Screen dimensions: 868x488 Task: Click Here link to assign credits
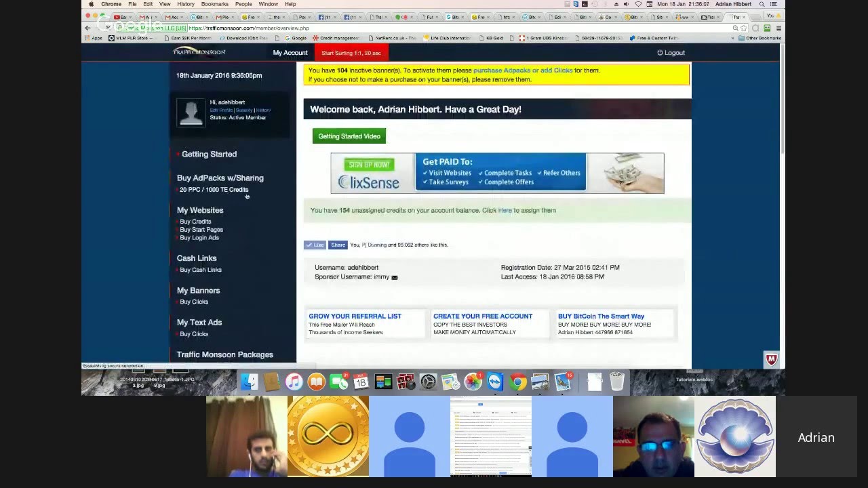click(505, 210)
